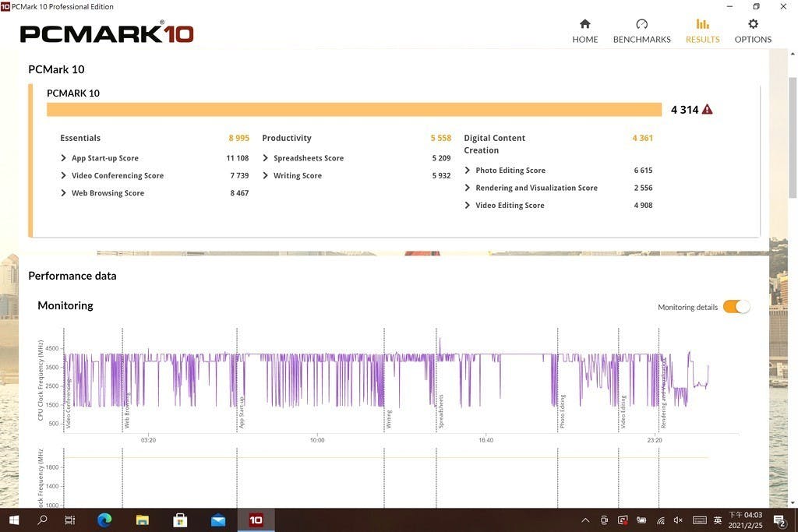
Task: Click the Digital Content Creation heading
Action: [x=494, y=144]
